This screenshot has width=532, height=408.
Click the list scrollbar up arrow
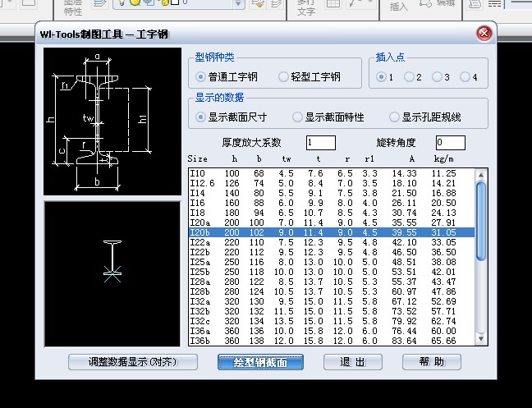(x=481, y=175)
